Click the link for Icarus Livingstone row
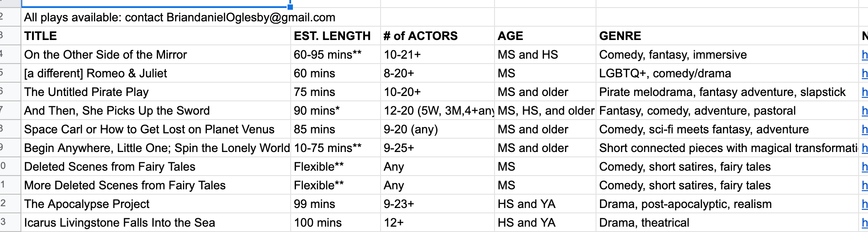Viewport: 868px width, 232px height. click(x=864, y=223)
